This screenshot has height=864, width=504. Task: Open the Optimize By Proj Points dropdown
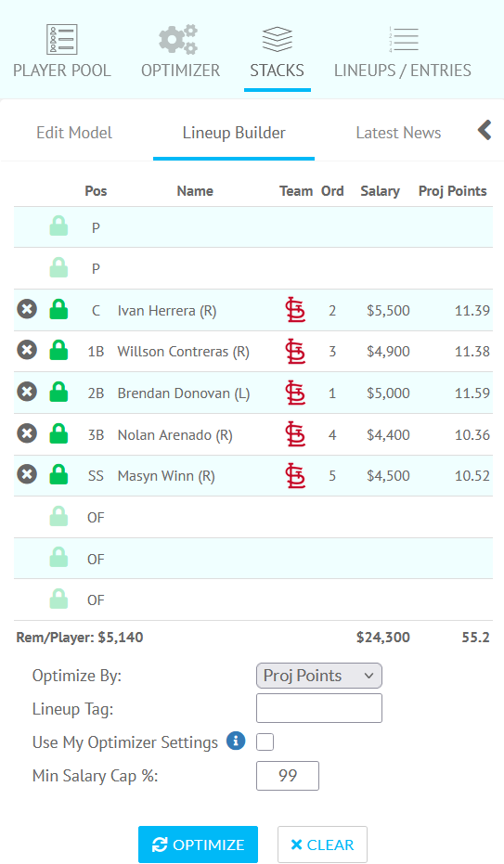(x=319, y=676)
